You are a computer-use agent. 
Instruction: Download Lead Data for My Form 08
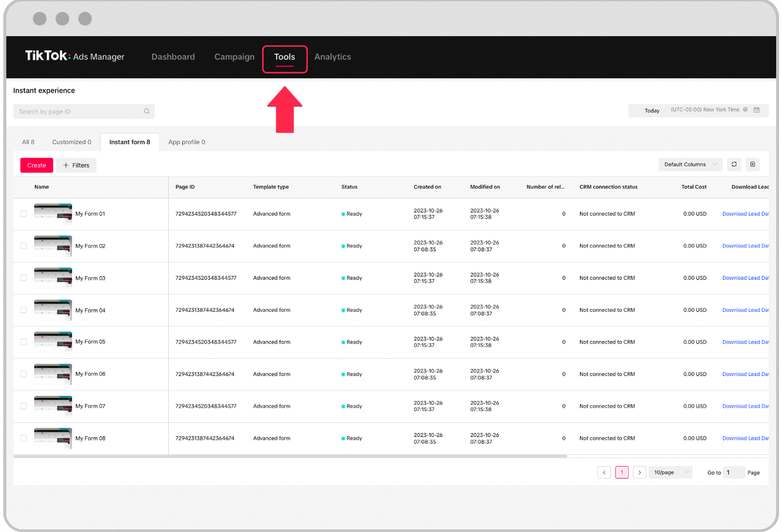coord(745,439)
